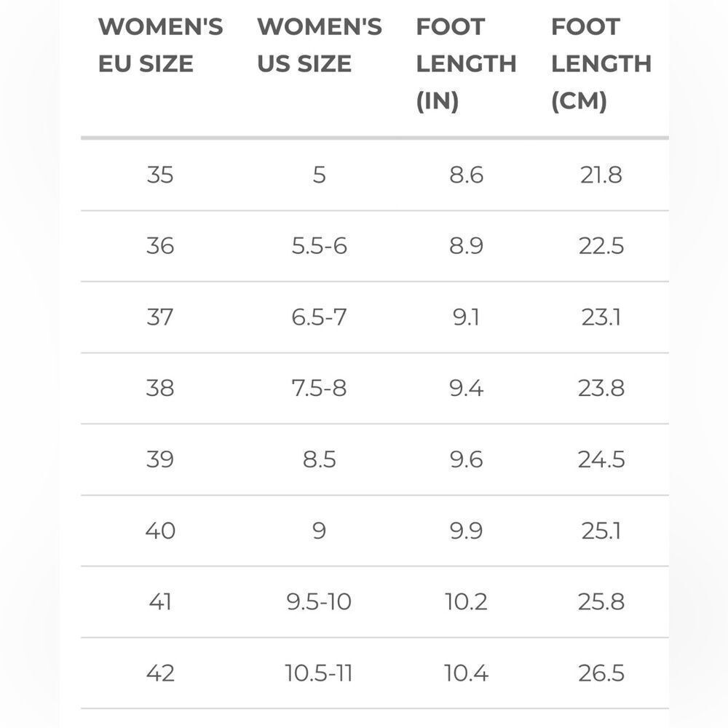
Task: Click the Foot Length (IN) header
Action: 466,64
